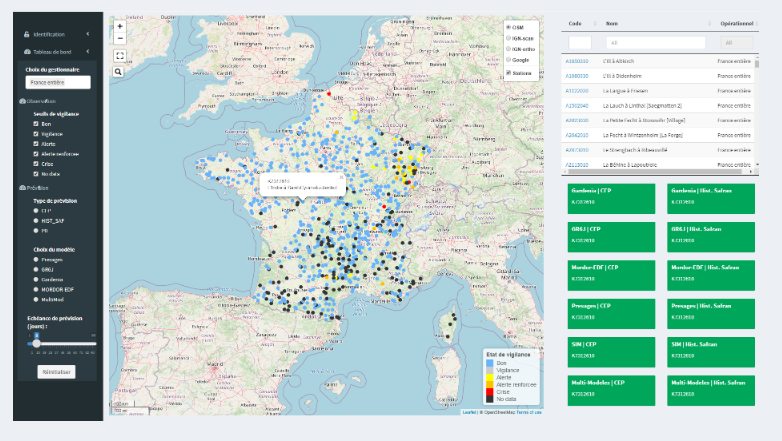Toggle the Stations overlay checkbox

(508, 73)
